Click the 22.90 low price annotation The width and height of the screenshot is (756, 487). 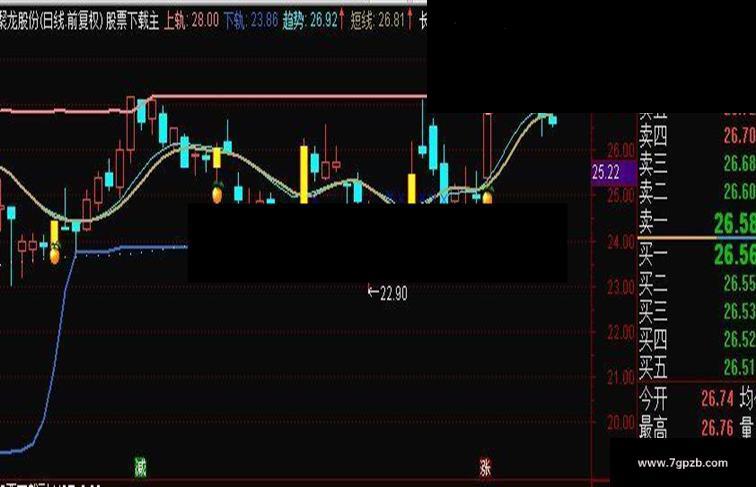[x=388, y=292]
